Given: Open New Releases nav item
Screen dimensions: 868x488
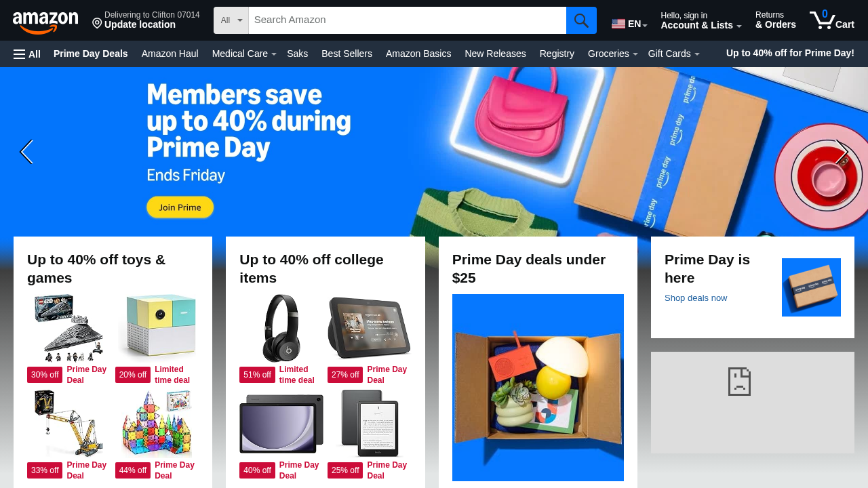Looking at the screenshot, I should (x=495, y=54).
